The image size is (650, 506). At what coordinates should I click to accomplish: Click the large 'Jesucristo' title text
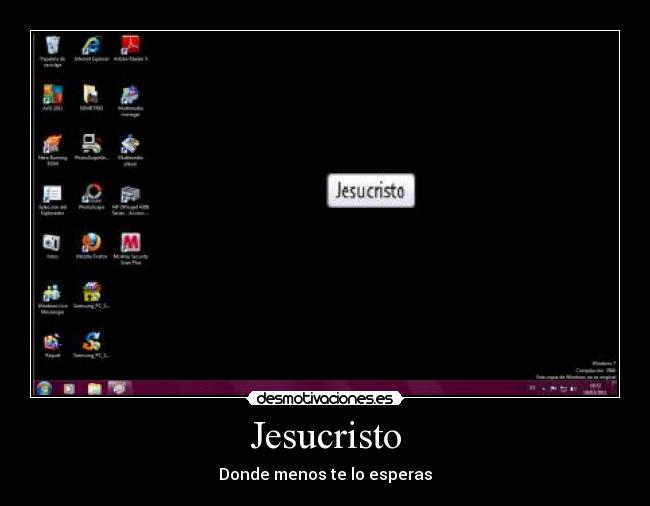pyautogui.click(x=326, y=435)
